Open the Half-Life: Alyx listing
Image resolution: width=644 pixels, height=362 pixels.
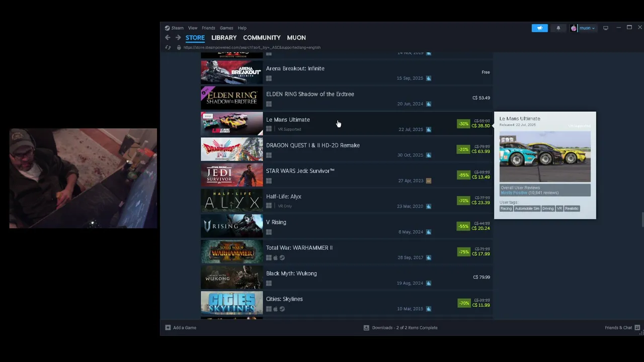(x=346, y=201)
